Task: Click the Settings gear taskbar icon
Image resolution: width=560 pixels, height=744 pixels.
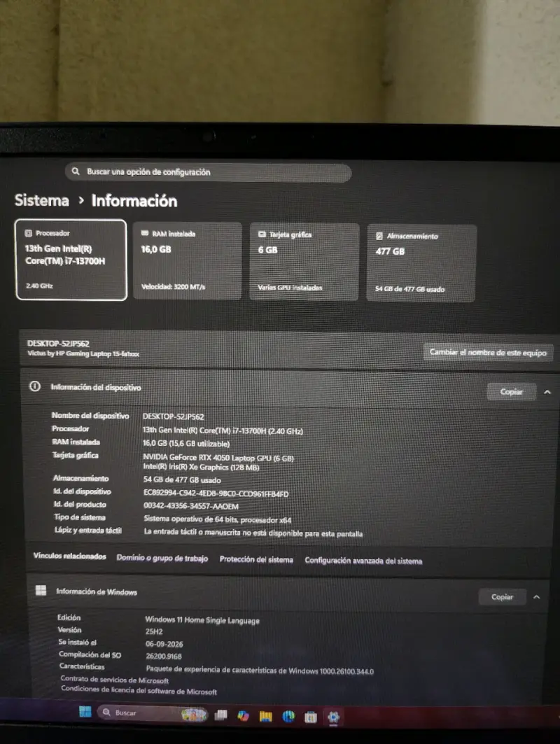Action: point(333,717)
